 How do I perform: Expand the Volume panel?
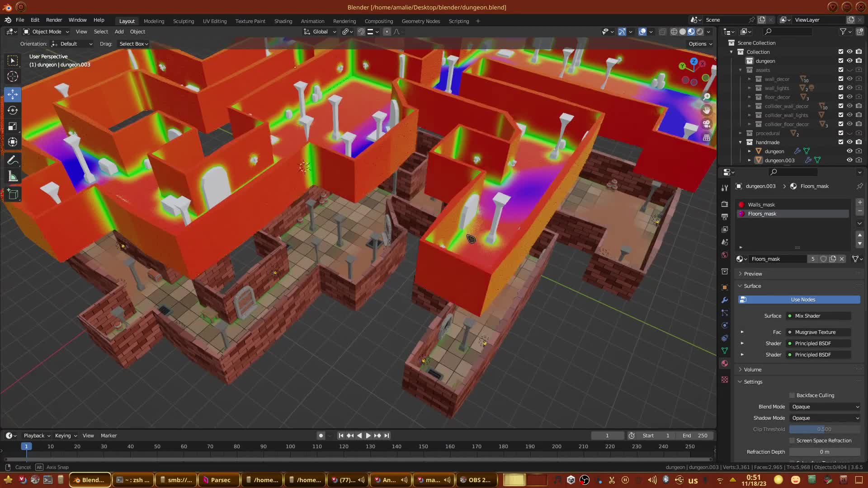753,370
